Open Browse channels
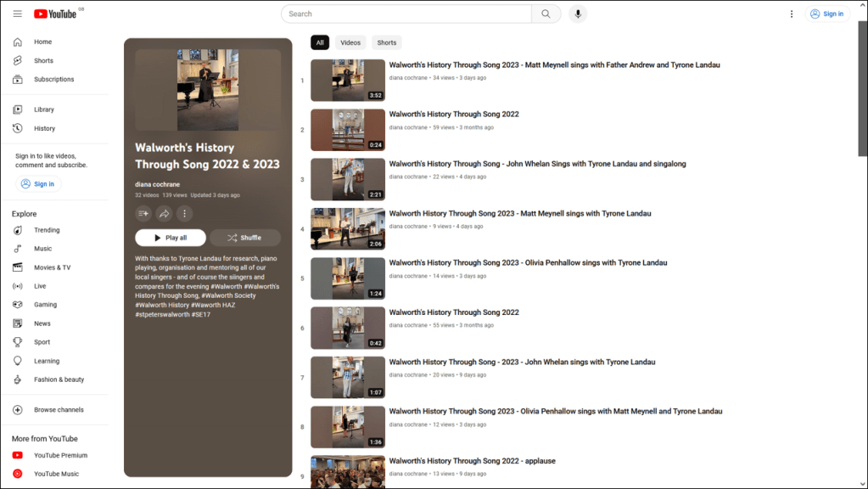 [x=58, y=410]
